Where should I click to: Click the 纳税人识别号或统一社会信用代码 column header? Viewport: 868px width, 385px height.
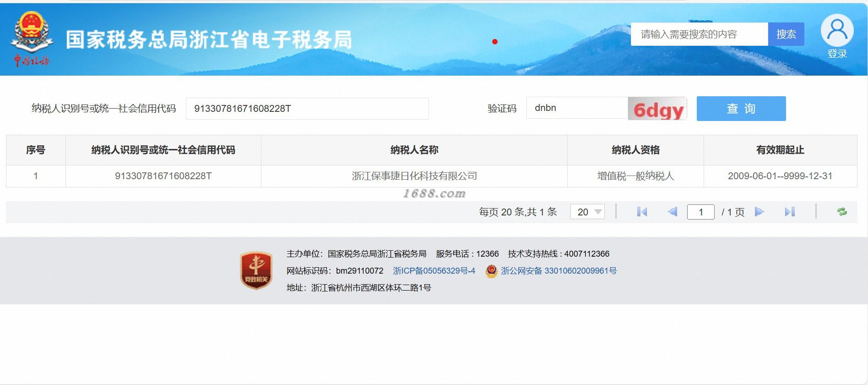pyautogui.click(x=163, y=150)
